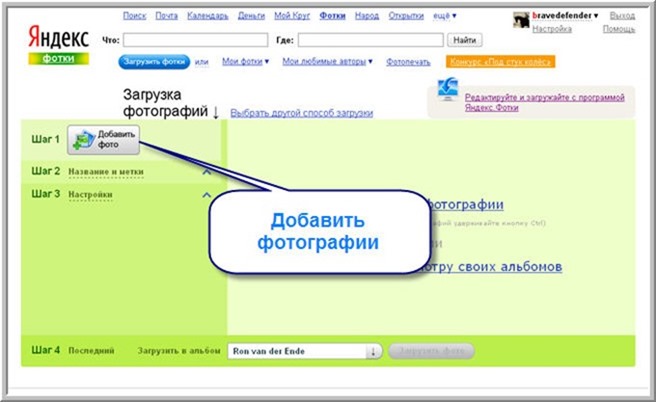Go to Календарь in top navigation
This screenshot has height=402, width=656.
[208, 16]
